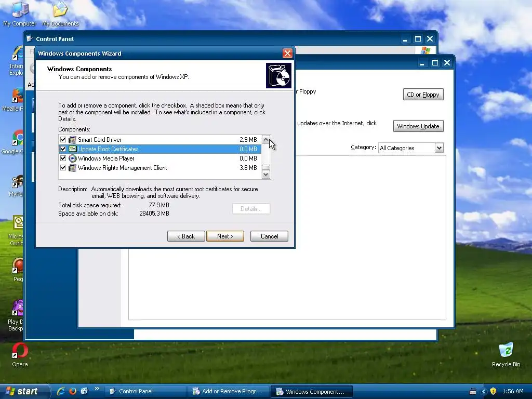This screenshot has width=532, height=399.
Task: Close the Windows Components Wizard dialog
Action: tap(287, 54)
